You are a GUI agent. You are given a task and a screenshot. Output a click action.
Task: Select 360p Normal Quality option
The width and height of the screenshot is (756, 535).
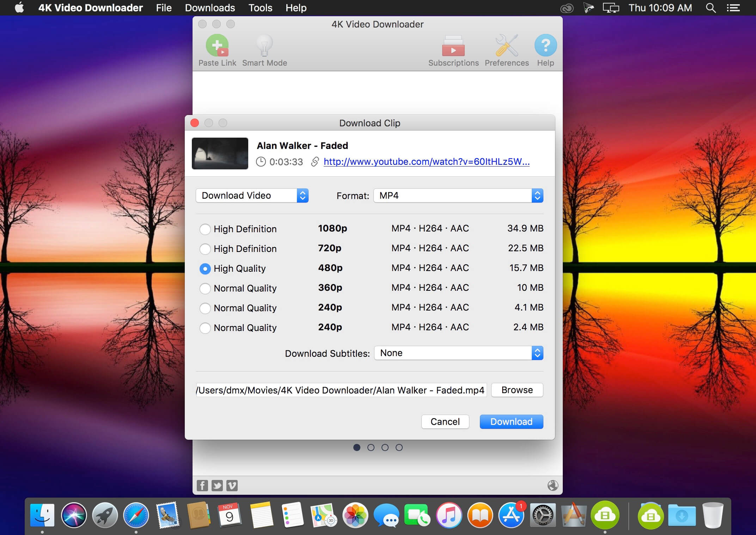pos(205,288)
